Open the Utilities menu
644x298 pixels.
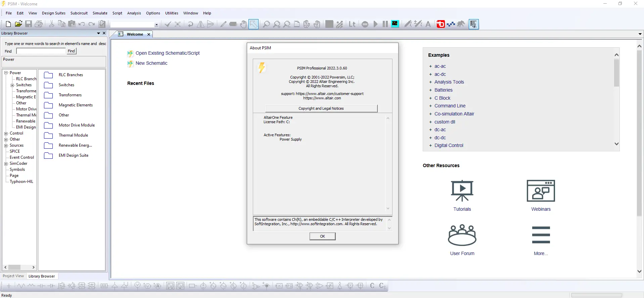point(172,13)
